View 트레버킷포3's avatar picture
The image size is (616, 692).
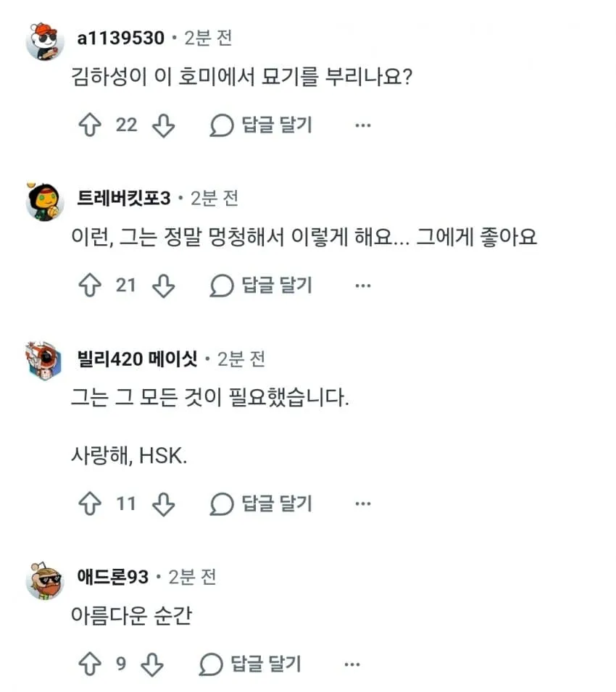click(x=44, y=201)
